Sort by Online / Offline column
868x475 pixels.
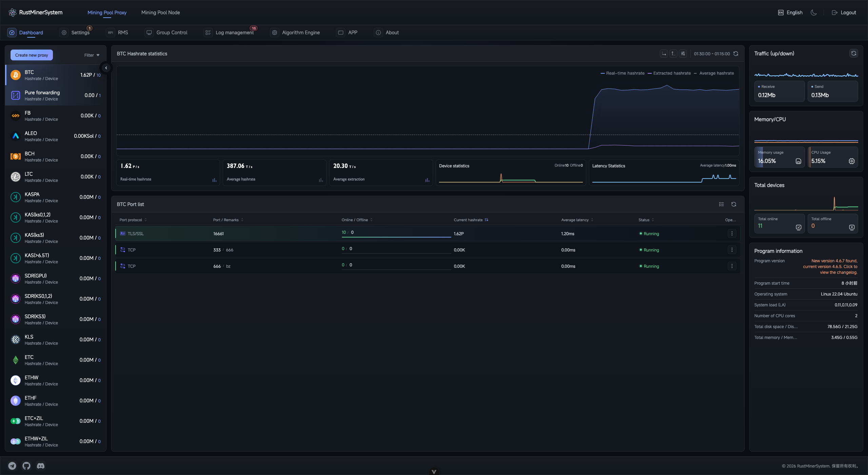(357, 220)
